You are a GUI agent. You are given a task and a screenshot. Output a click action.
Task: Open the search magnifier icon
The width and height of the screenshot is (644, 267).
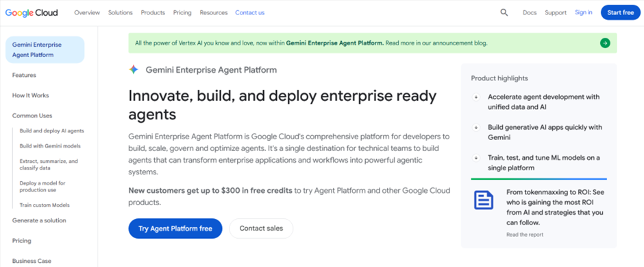[x=504, y=13]
